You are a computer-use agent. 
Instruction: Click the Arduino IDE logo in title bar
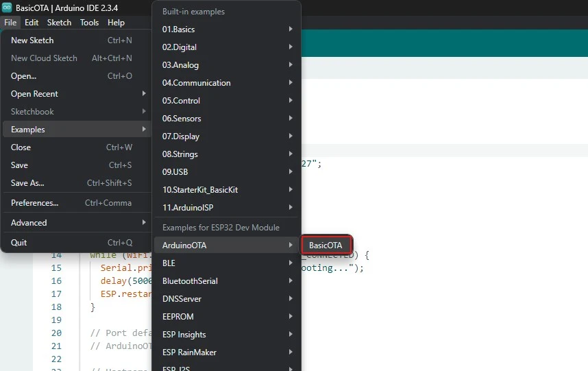pos(7,8)
